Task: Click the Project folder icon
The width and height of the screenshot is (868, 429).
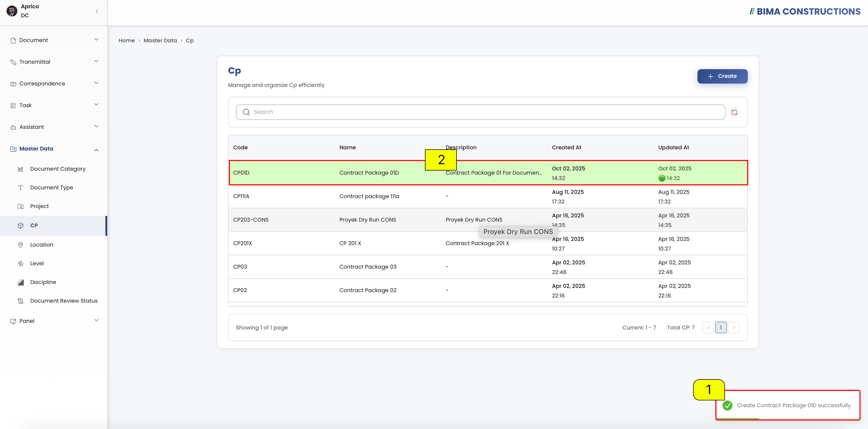Action: 21,206
